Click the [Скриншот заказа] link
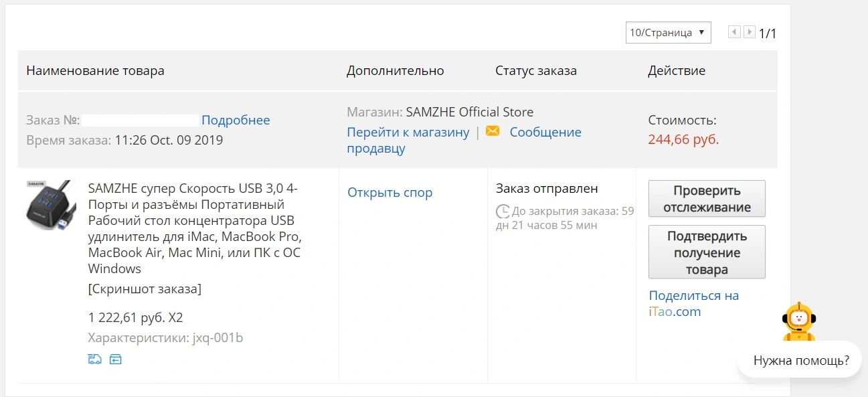The height and width of the screenshot is (397, 868). (145, 289)
